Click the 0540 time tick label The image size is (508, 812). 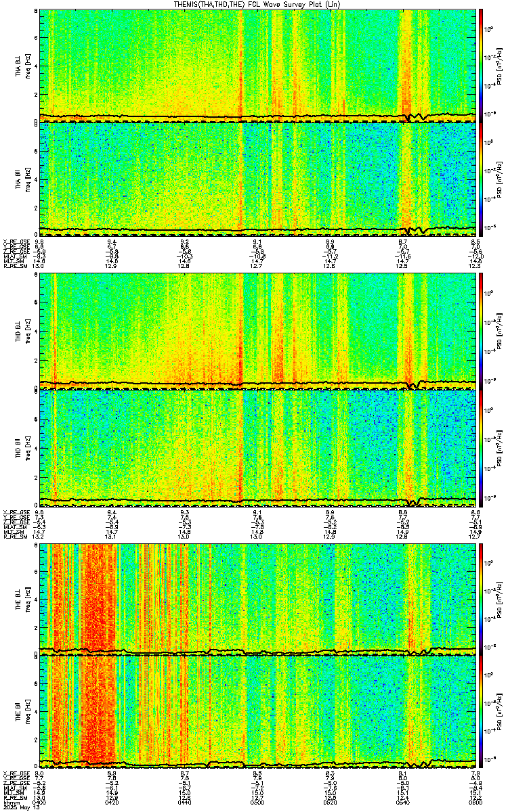tap(403, 802)
